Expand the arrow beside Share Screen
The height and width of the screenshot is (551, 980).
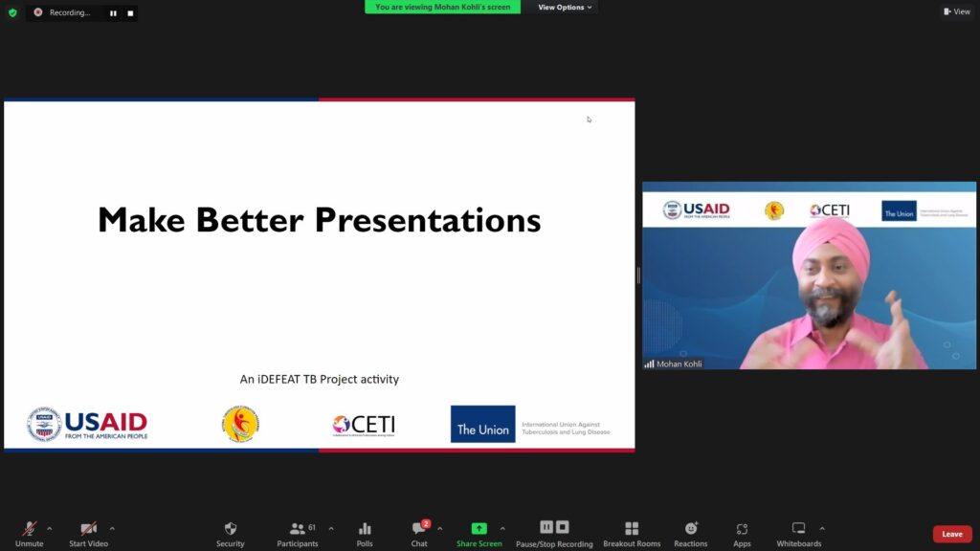[x=502, y=528]
